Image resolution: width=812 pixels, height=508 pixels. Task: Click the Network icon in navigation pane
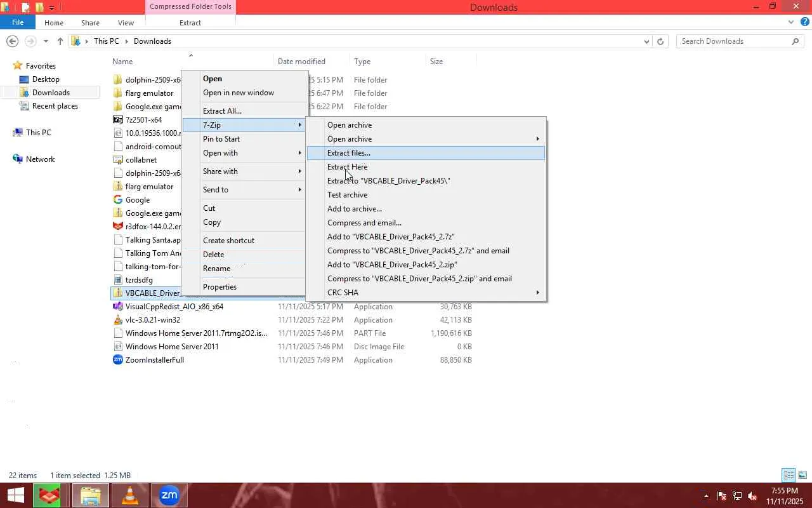[18, 159]
